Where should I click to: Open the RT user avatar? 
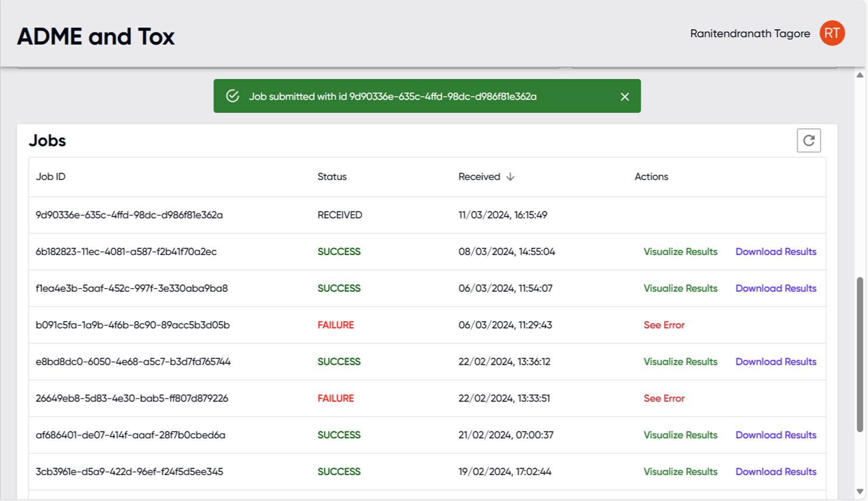[832, 34]
